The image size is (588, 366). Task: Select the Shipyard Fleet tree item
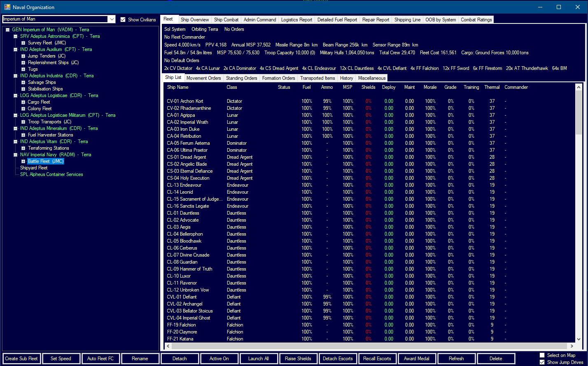pyautogui.click(x=34, y=168)
